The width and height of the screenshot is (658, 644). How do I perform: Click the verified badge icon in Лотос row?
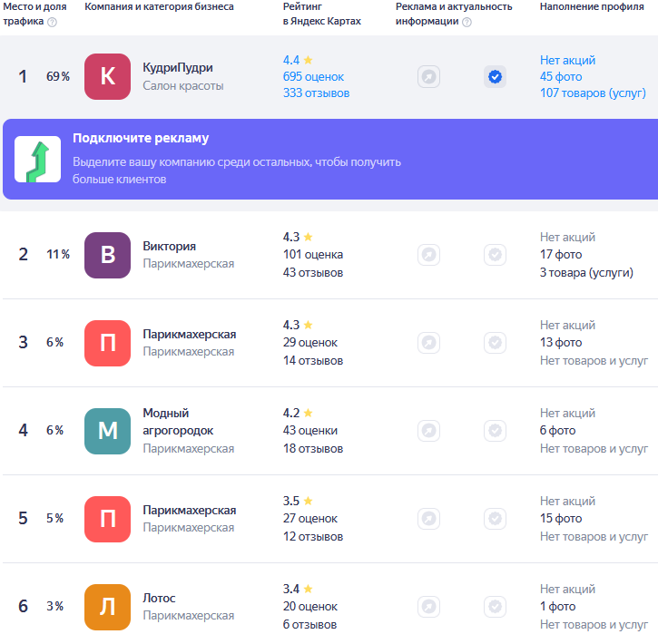tap(495, 607)
